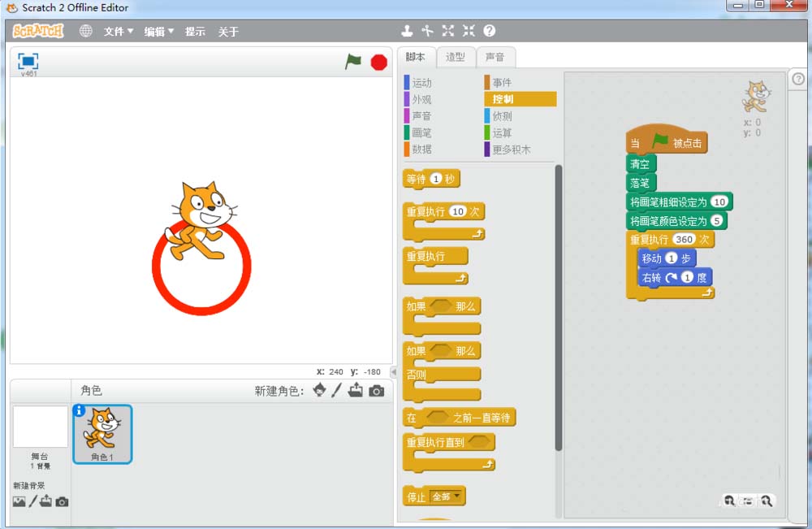The height and width of the screenshot is (529, 812).
Task: Open the 提示 menu
Action: tap(195, 32)
